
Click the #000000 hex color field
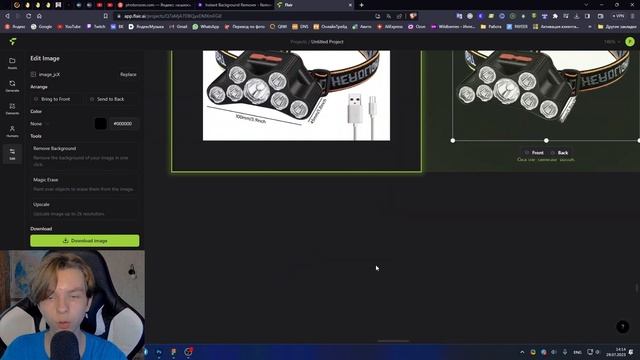(123, 124)
